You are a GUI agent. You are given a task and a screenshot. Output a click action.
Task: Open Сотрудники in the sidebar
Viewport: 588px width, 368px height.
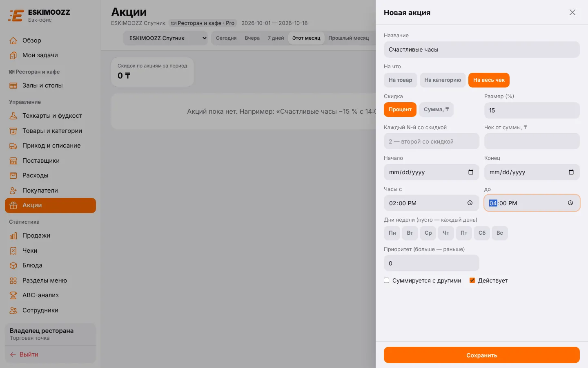[50, 310]
